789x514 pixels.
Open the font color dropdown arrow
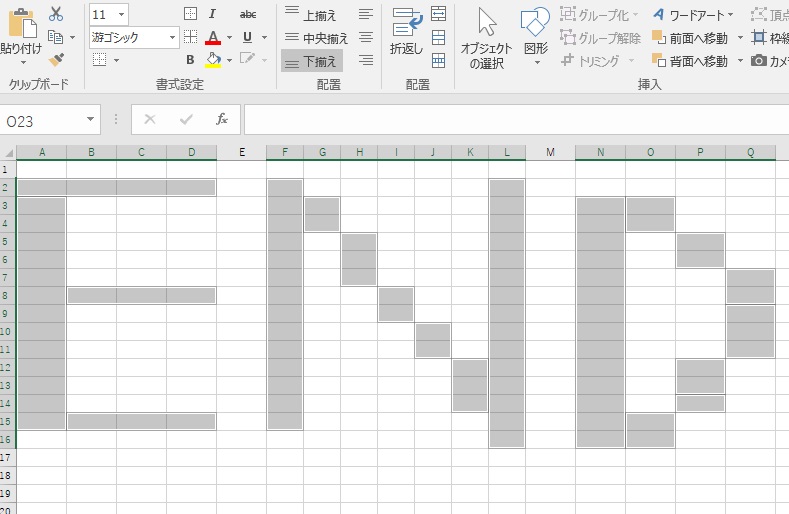[229, 38]
